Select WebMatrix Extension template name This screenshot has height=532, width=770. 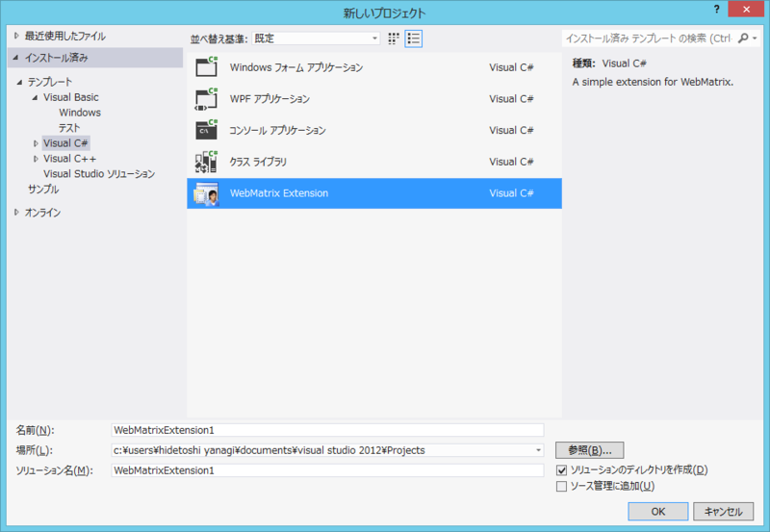[279, 192]
